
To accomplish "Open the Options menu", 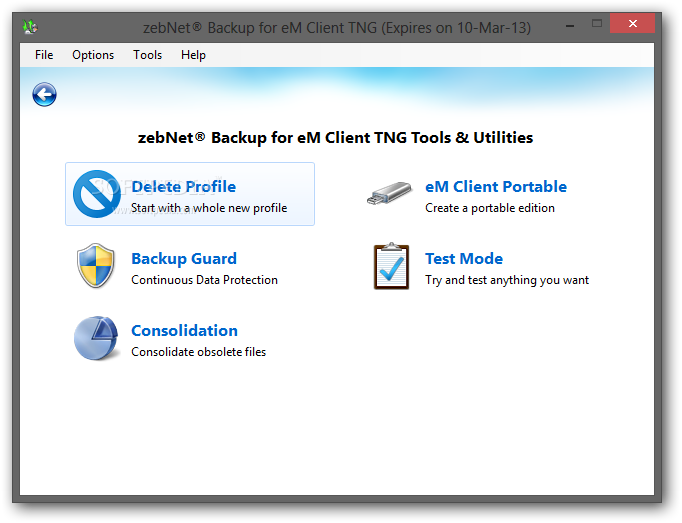I will (93, 55).
